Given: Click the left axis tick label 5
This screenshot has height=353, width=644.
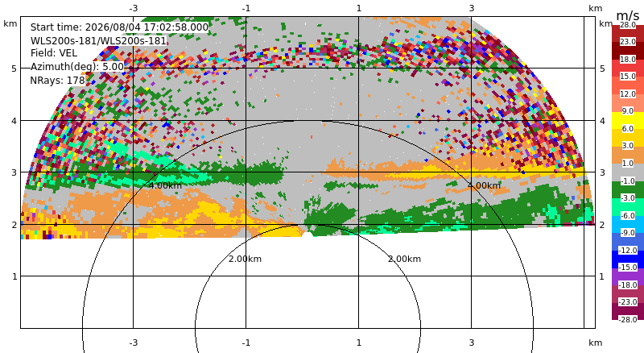Looking at the screenshot, I should coord(14,69).
